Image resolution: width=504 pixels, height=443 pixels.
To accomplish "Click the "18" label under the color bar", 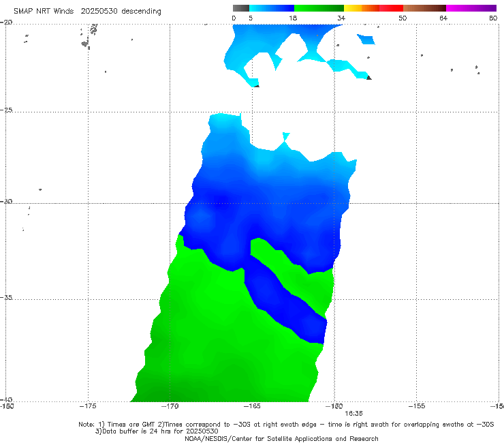I will 293,18.
